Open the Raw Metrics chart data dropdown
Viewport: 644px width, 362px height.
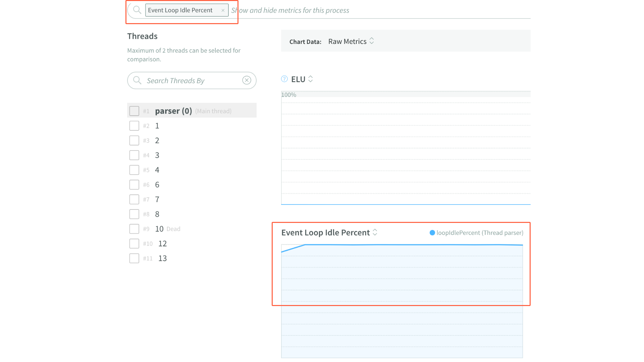pos(351,41)
